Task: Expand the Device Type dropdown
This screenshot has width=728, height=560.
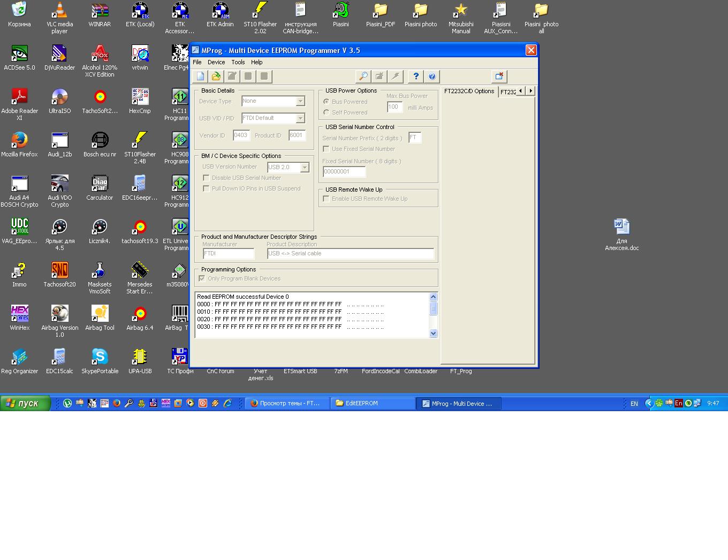Action: pos(300,101)
